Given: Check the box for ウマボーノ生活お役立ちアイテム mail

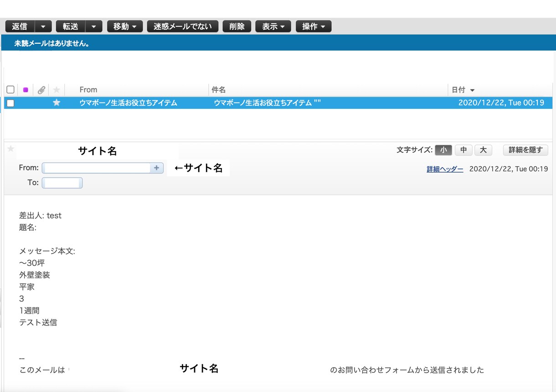Looking at the screenshot, I should tap(10, 103).
